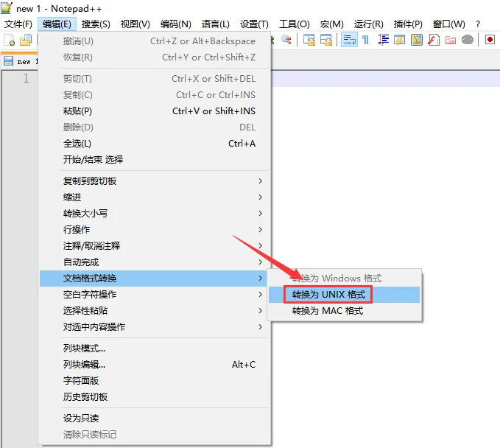Click 剪切(T) menu entry
500x448 pixels.
(155, 79)
